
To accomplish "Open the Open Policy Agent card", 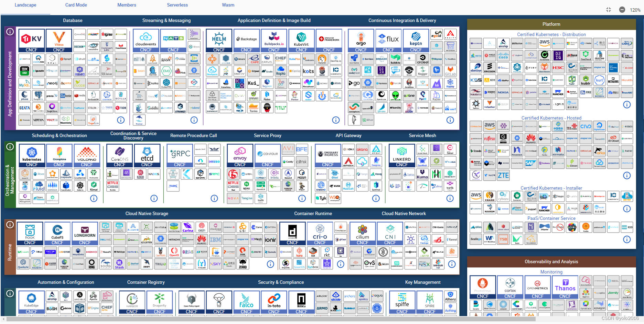I will coord(192,303).
